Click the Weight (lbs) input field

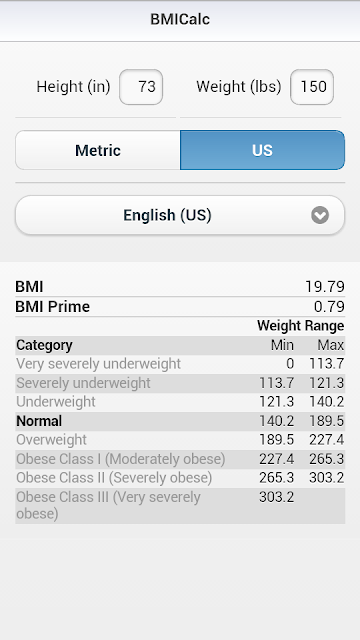point(312,87)
